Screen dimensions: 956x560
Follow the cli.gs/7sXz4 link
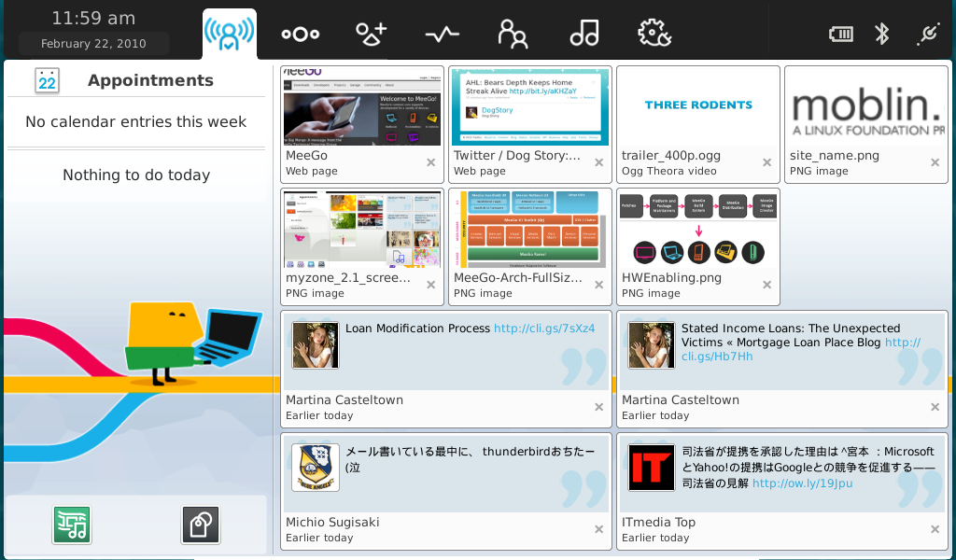coord(544,329)
